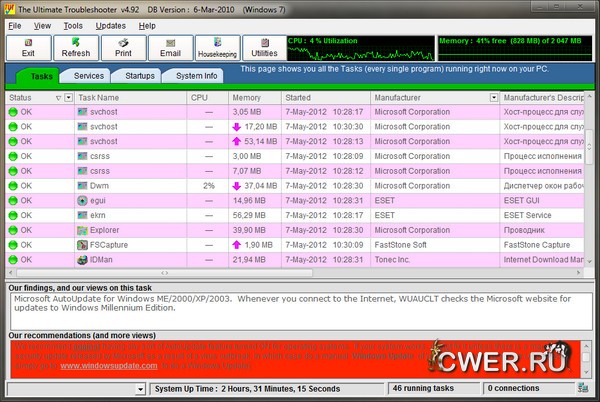Click the FSCapture process icon
600x402 pixels.
click(82, 244)
